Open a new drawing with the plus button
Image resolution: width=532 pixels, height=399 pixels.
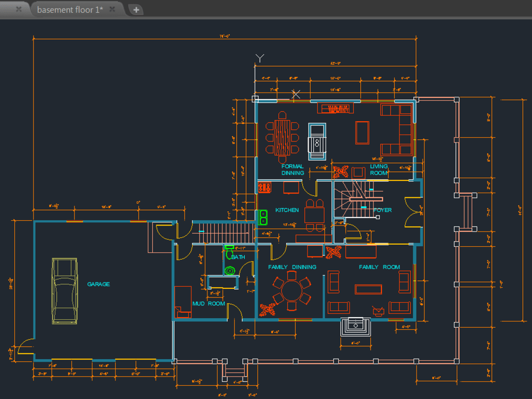pos(136,9)
